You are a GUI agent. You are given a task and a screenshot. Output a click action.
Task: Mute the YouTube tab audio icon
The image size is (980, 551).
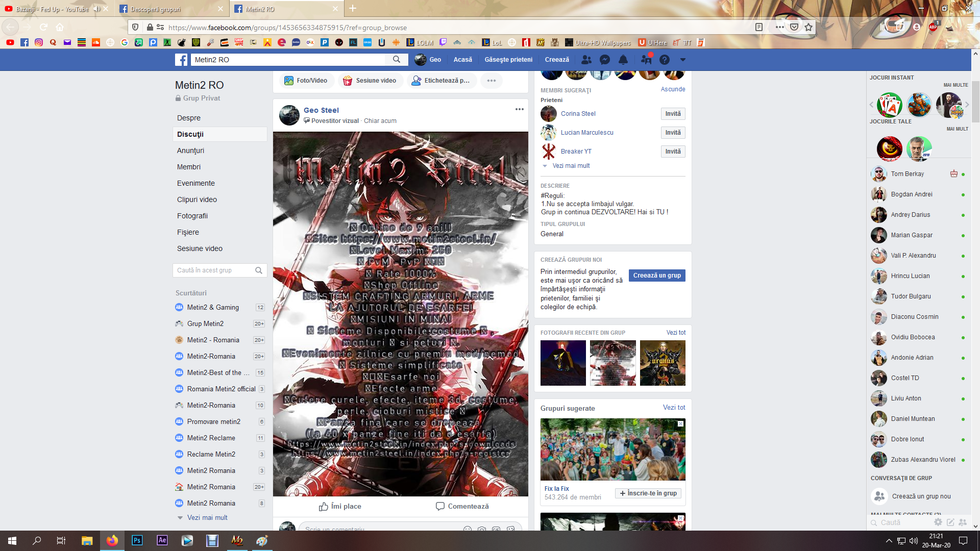point(96,9)
